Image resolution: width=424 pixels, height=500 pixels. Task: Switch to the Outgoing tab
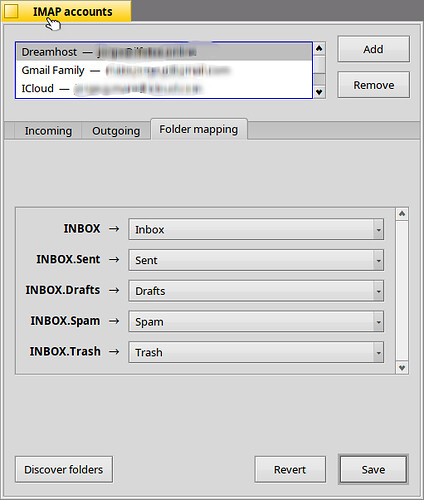116,131
